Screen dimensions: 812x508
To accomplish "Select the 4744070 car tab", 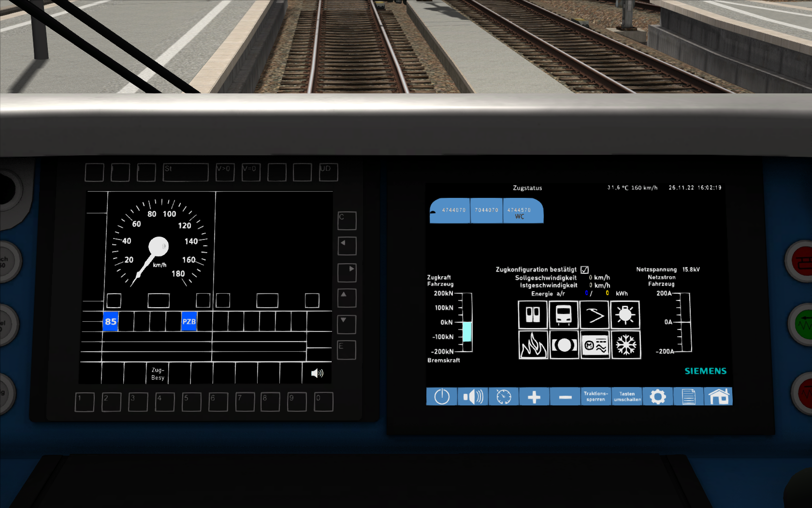I will (x=451, y=211).
